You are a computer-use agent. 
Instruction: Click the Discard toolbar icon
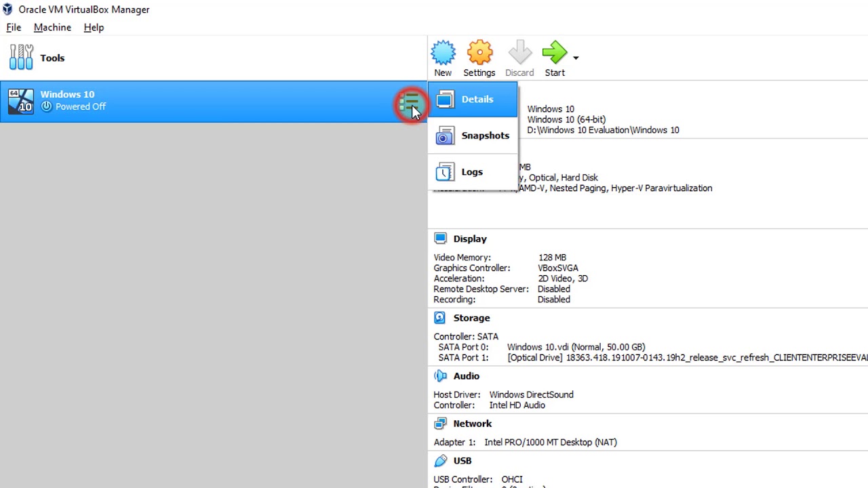tap(519, 54)
